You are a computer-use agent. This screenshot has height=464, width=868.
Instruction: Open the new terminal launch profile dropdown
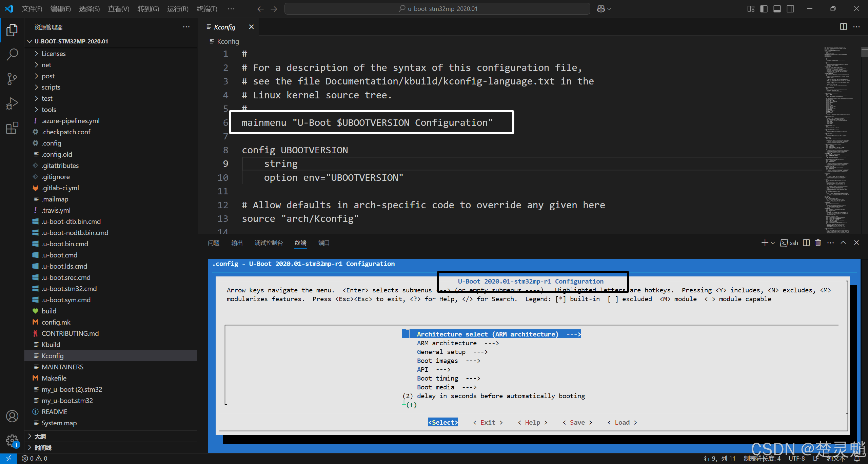(773, 243)
